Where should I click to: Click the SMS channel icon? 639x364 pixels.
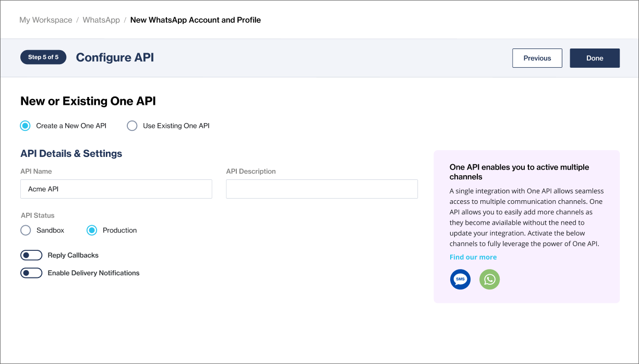click(460, 280)
